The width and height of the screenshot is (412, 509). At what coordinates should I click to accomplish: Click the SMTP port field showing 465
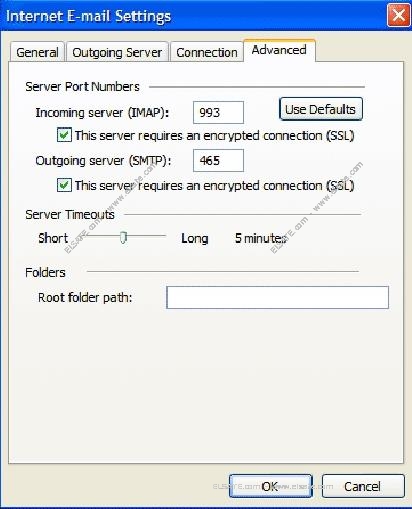pyautogui.click(x=218, y=161)
